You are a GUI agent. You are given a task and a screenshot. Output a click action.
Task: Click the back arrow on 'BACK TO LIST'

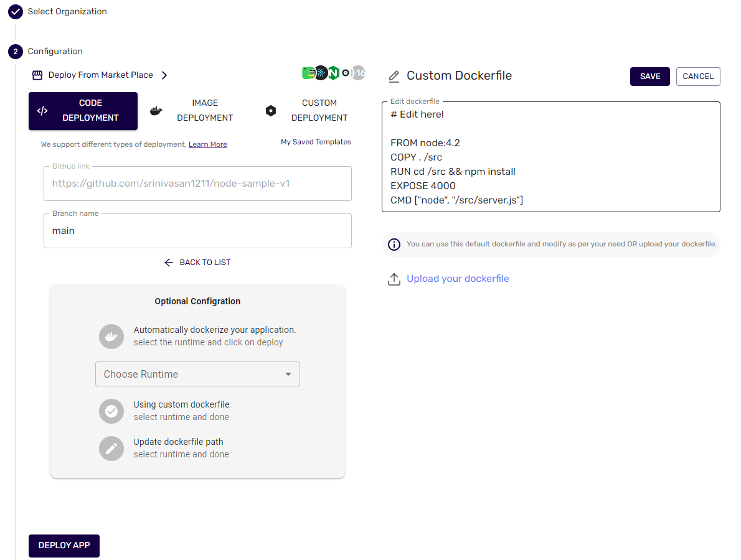click(168, 262)
